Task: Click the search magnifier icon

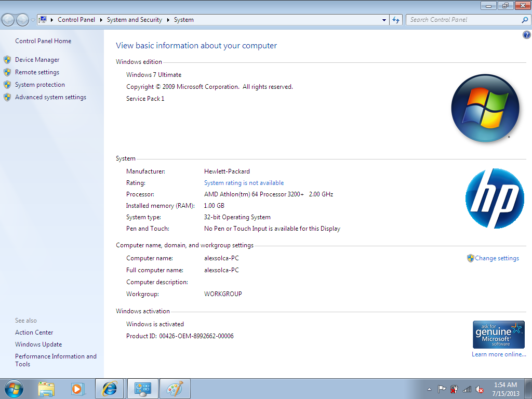Action: coord(525,20)
